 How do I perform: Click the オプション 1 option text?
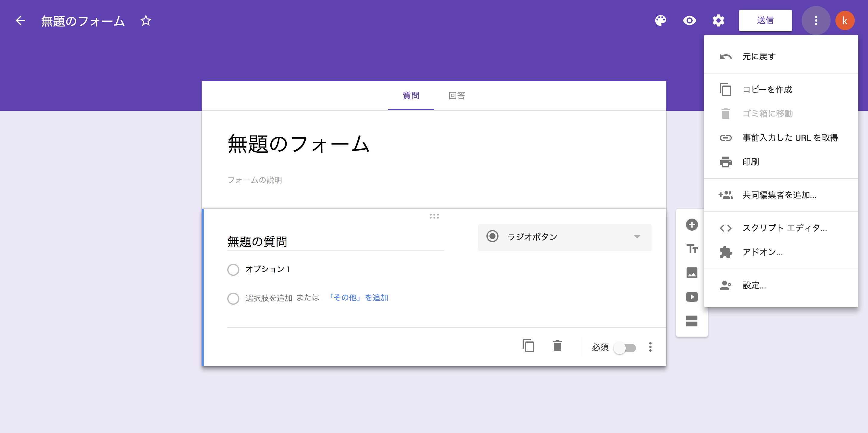point(268,269)
